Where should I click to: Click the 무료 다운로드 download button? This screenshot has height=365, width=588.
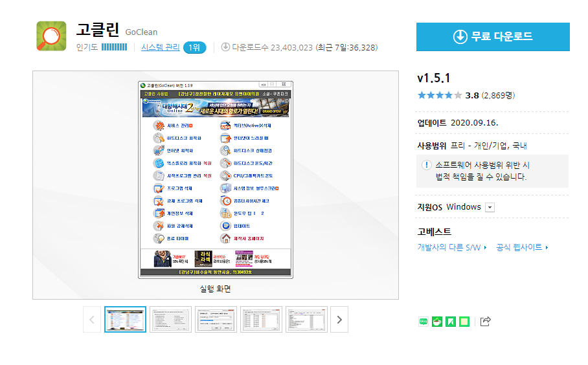[x=493, y=37]
